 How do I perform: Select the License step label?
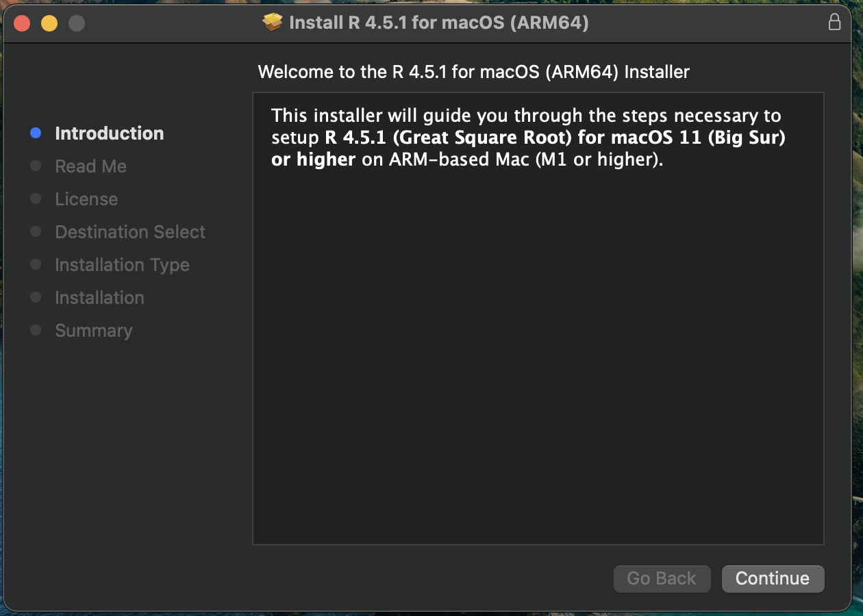pyautogui.click(x=86, y=199)
